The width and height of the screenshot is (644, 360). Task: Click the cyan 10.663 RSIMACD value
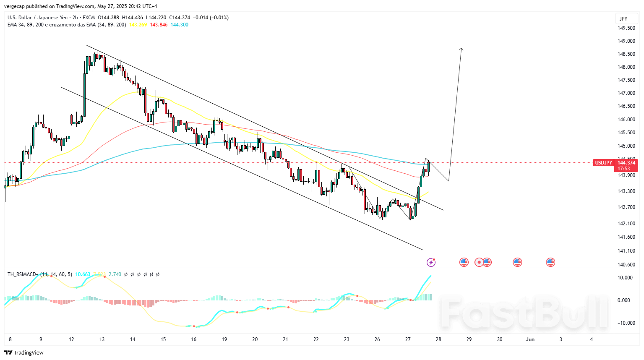pos(83,274)
